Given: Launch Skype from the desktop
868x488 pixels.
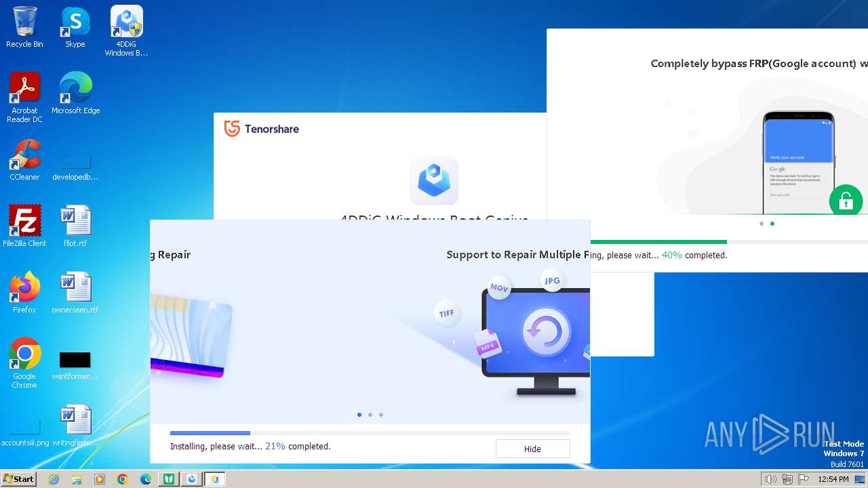Looking at the screenshot, I should click(75, 27).
